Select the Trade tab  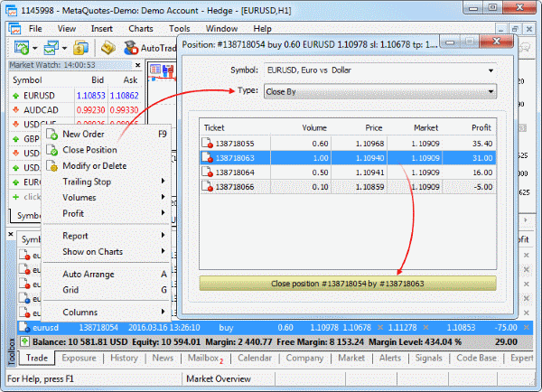coord(37,358)
